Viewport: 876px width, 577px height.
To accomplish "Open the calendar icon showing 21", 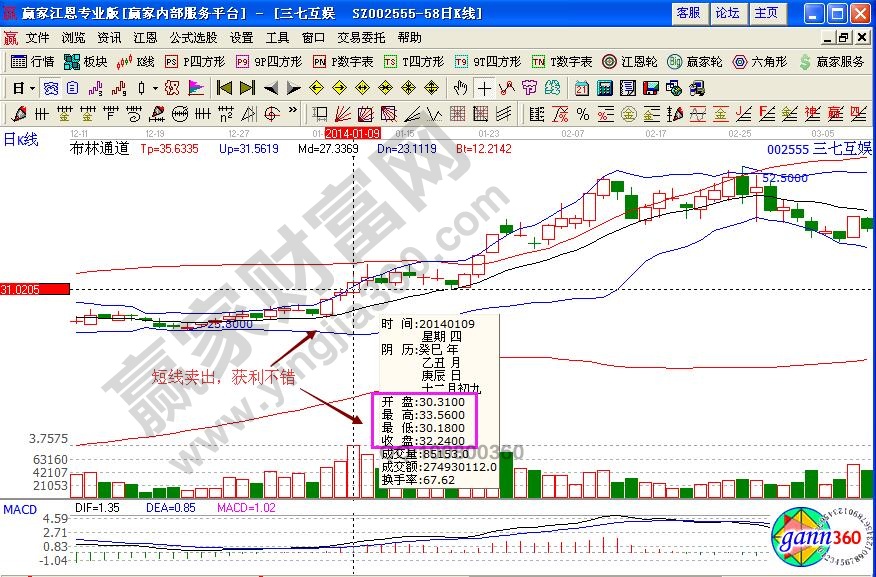I will (x=582, y=87).
